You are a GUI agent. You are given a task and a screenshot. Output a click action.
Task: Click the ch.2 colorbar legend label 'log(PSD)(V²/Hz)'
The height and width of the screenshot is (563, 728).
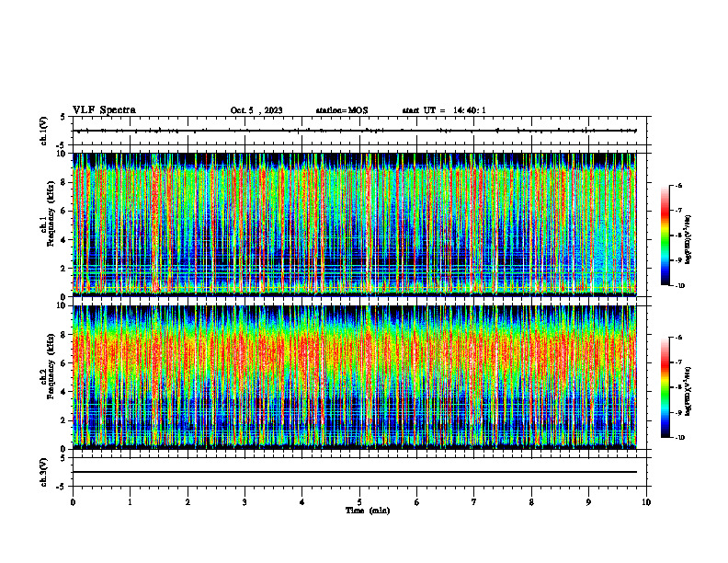(x=688, y=391)
